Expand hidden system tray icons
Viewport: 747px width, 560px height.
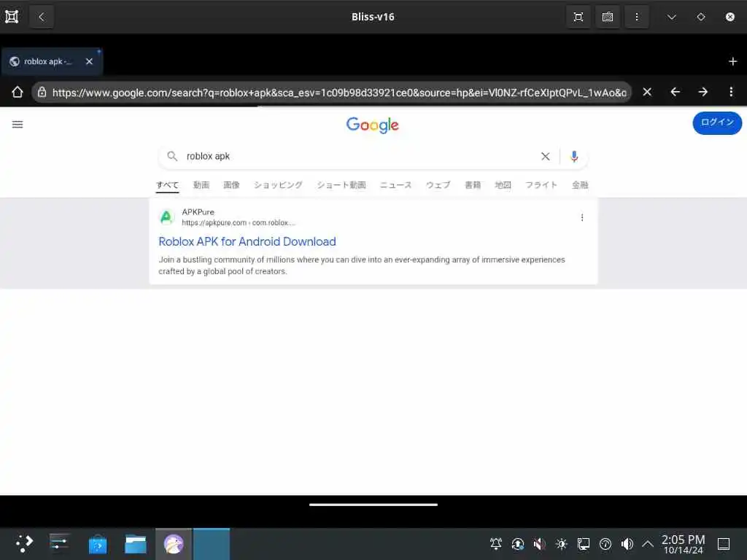[648, 544]
